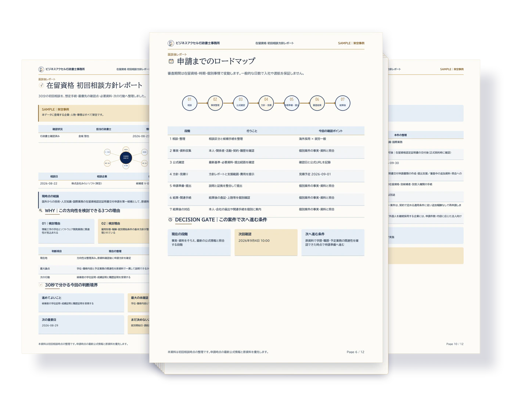Click the left page title 在留資格 初回相談方針レポート

94,85
